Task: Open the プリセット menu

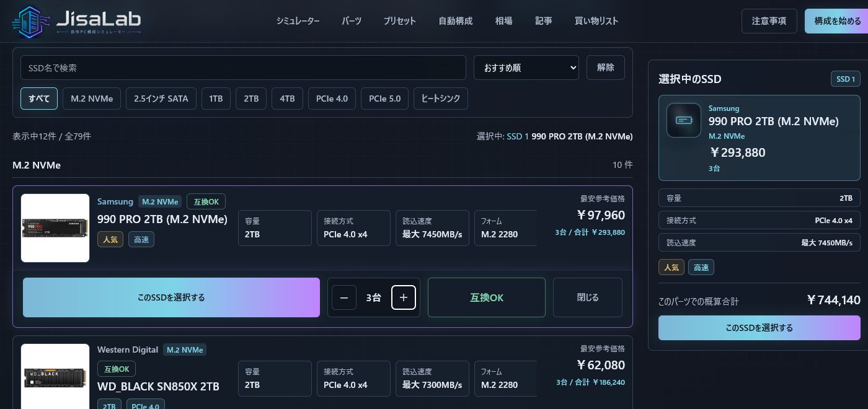Action: point(400,21)
